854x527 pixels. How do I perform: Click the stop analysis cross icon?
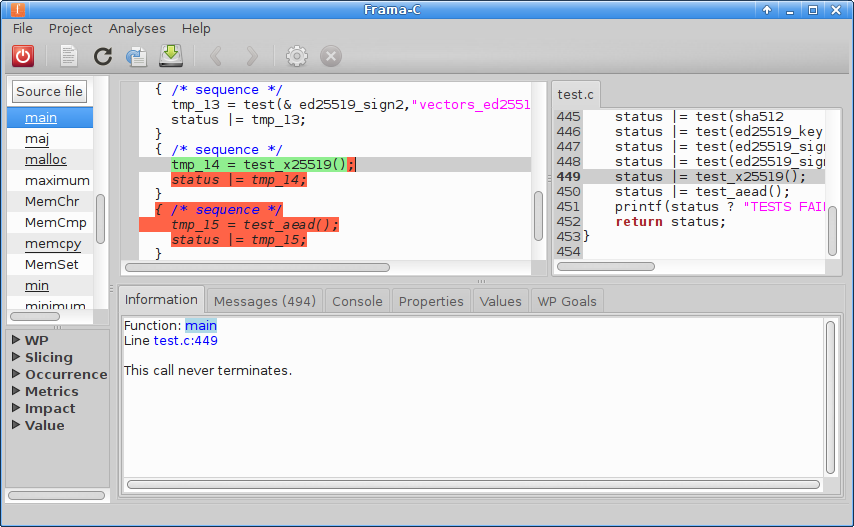[x=331, y=56]
